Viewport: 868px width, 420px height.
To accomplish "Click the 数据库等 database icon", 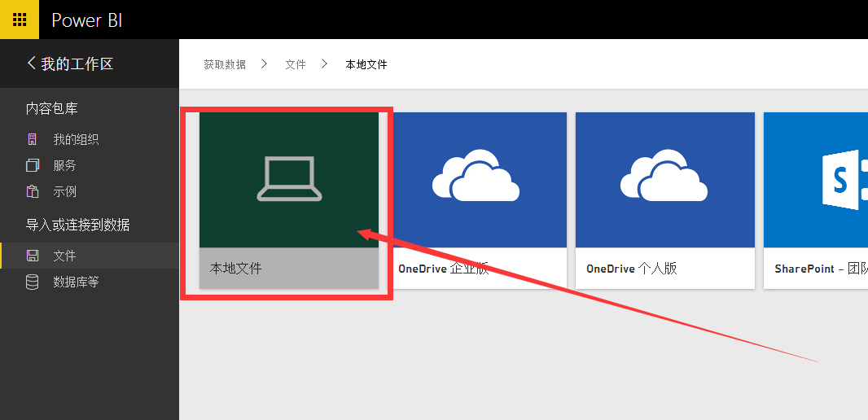I will click(x=32, y=282).
